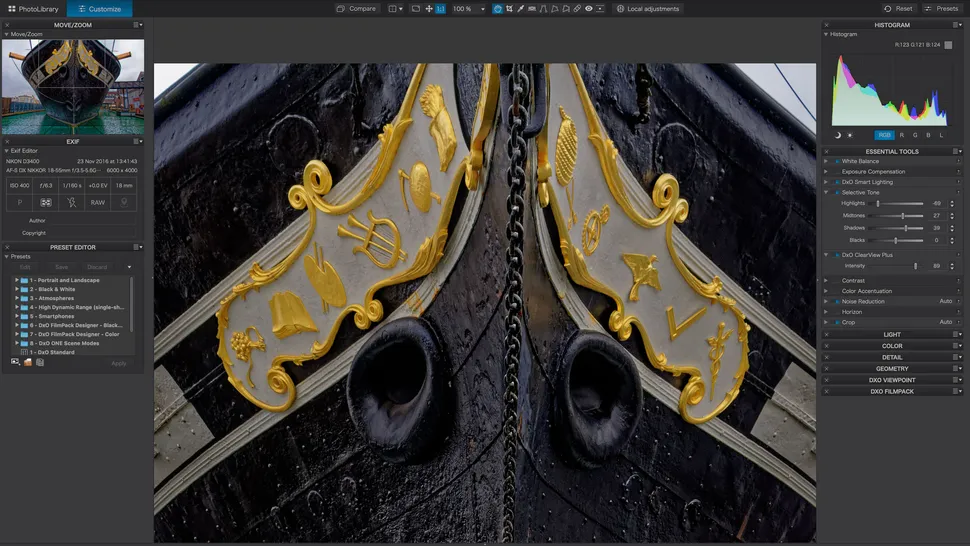Image resolution: width=970 pixels, height=546 pixels.
Task: Click the Midtones slider in Selective Tone
Action: click(x=903, y=215)
